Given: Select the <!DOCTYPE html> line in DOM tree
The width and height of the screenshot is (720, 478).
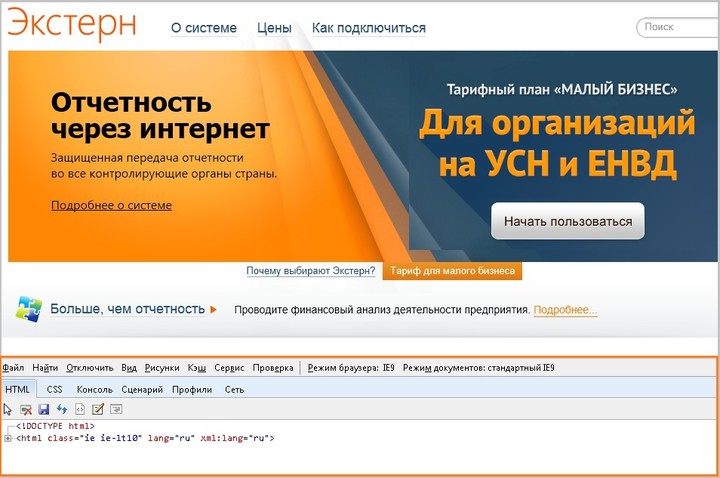Looking at the screenshot, I should [x=55, y=426].
